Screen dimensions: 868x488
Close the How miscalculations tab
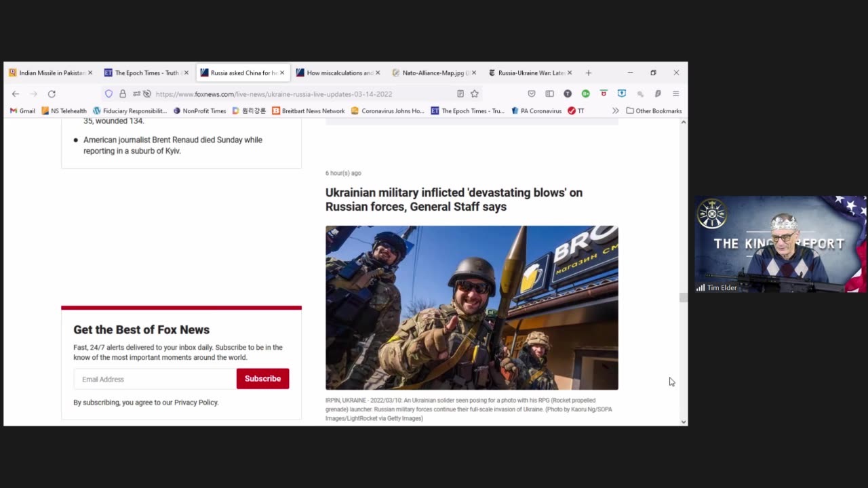(x=378, y=73)
